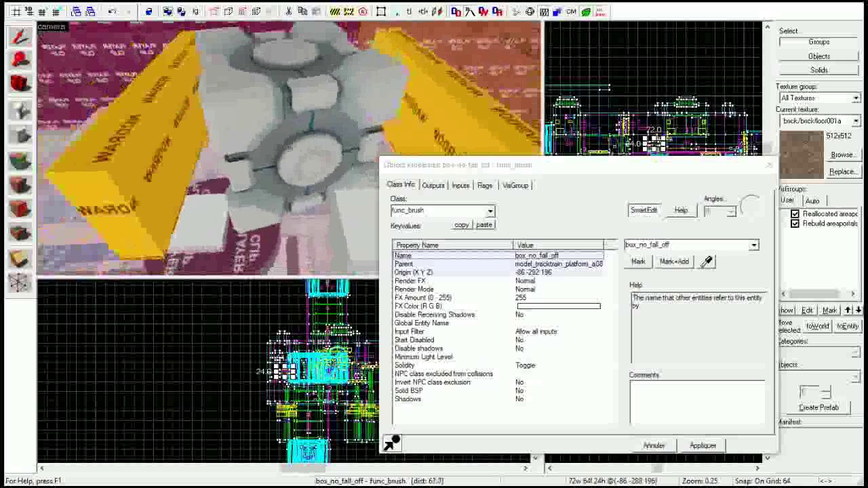Click the keyvalues copy button
The width and height of the screenshot is (868, 488).
click(462, 225)
